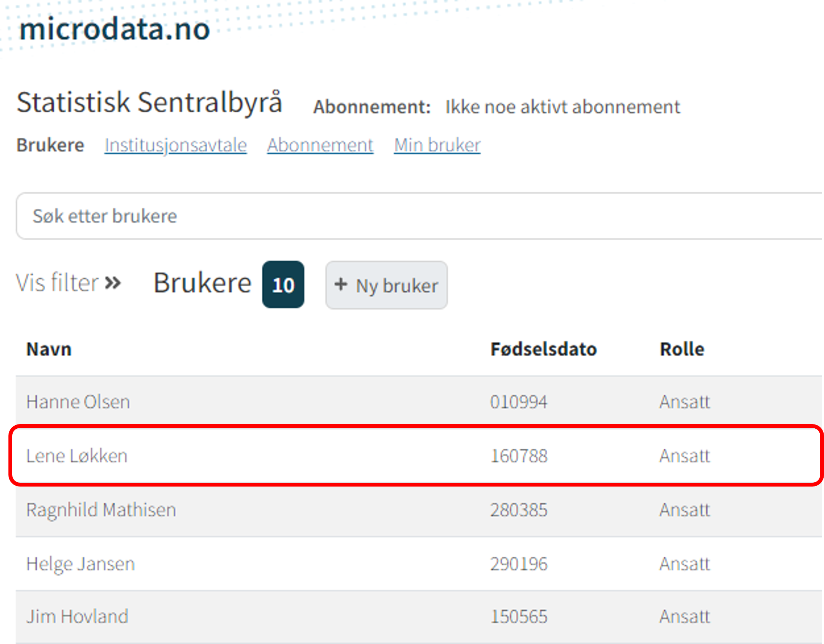Select the Jim Hovland row
The height and width of the screenshot is (644, 824).
(x=77, y=616)
